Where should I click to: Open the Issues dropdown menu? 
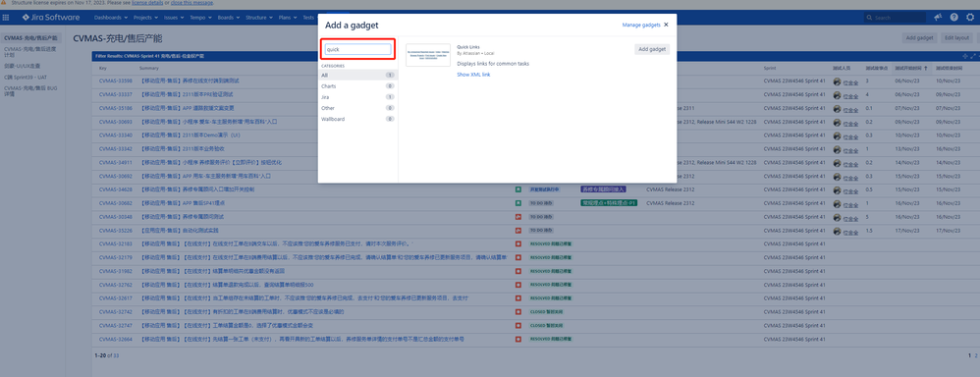pos(174,18)
